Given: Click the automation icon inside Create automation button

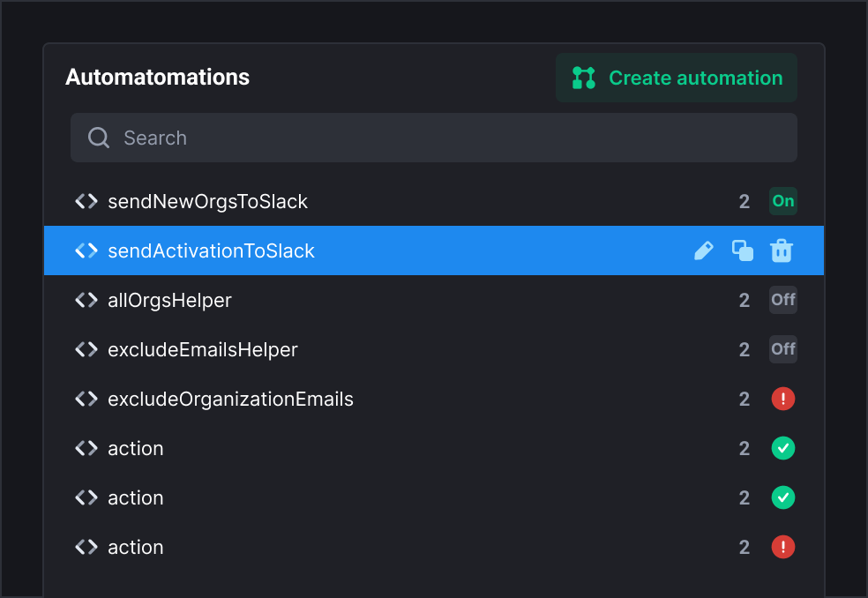Looking at the screenshot, I should [x=582, y=78].
